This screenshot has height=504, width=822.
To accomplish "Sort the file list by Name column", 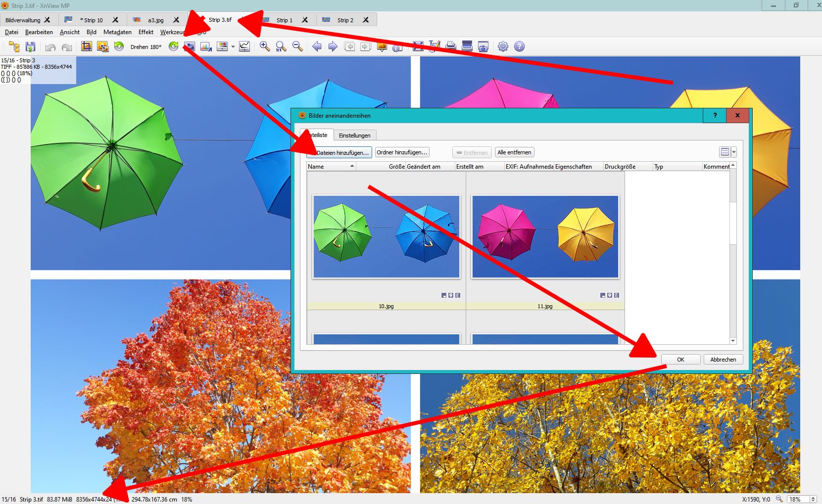I will [x=331, y=167].
